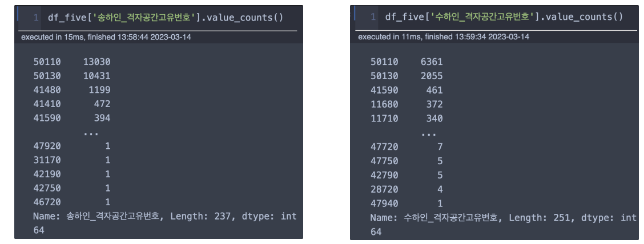Select the count value 2055

pos(432,76)
